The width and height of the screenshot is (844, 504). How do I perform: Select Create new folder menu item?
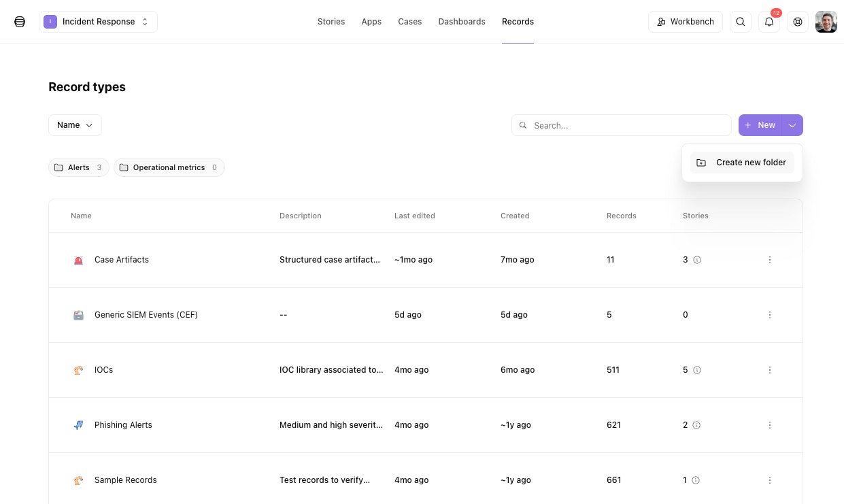(x=742, y=163)
